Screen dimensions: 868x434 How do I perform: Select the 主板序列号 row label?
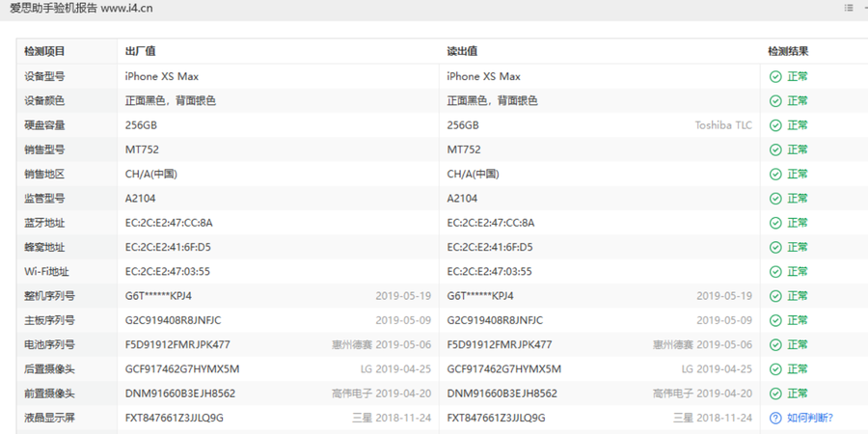49,320
